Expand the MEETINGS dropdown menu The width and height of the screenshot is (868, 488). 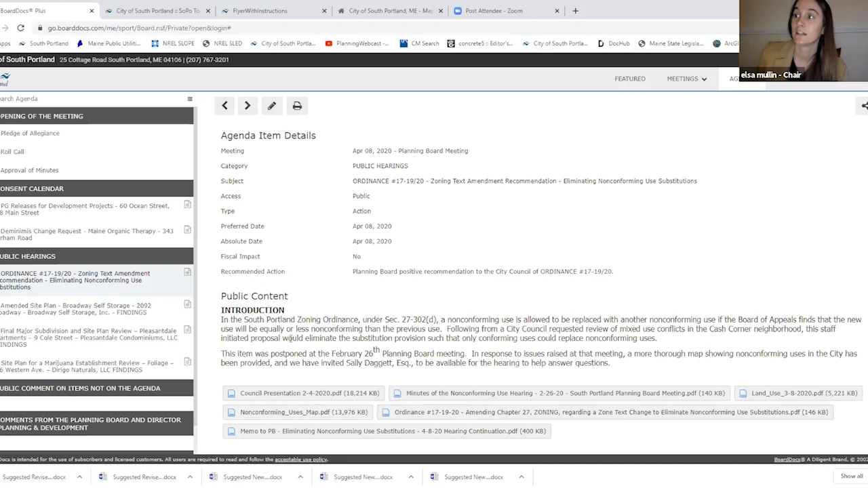pyautogui.click(x=686, y=79)
